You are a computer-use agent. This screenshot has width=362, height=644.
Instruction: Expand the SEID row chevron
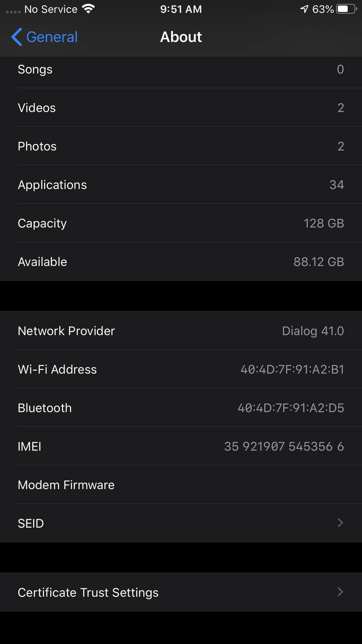(340, 523)
